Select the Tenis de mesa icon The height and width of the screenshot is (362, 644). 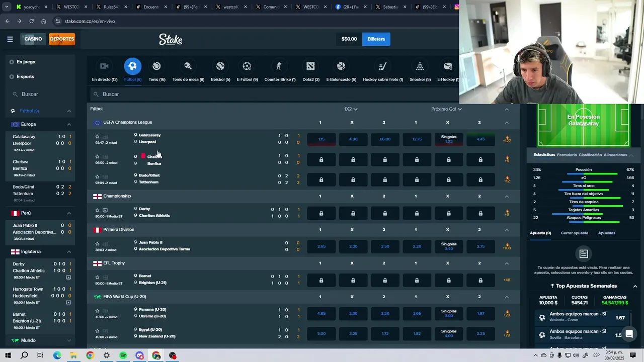point(188,66)
